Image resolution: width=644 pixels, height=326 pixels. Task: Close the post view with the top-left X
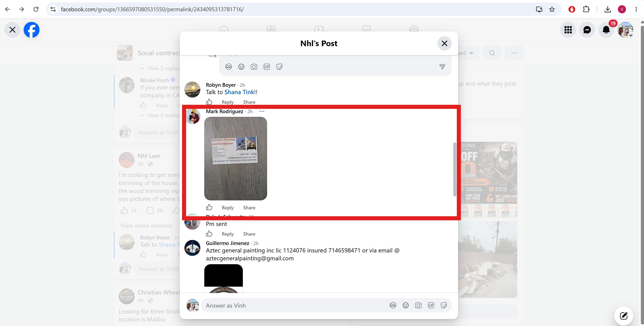[x=12, y=30]
